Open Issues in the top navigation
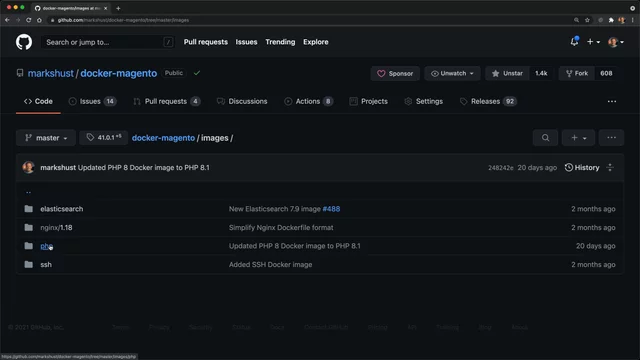Viewport: 640px width, 360px height. tap(246, 42)
